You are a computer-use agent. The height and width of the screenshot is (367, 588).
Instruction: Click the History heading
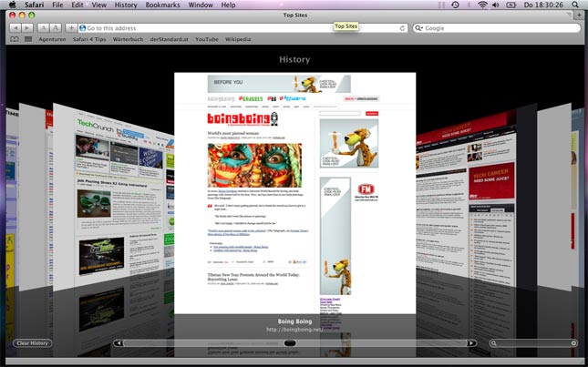point(294,59)
